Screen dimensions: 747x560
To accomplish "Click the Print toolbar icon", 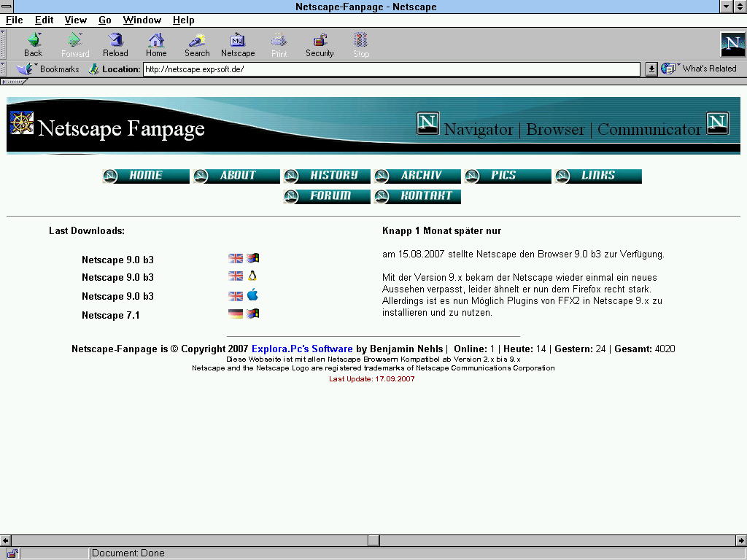I will 279,44.
